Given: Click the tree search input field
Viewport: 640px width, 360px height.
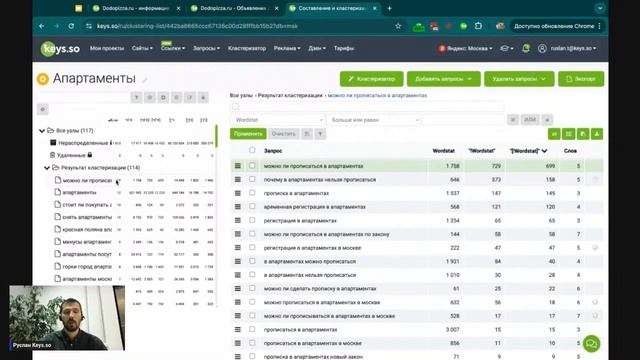Looking at the screenshot, I should (83, 97).
